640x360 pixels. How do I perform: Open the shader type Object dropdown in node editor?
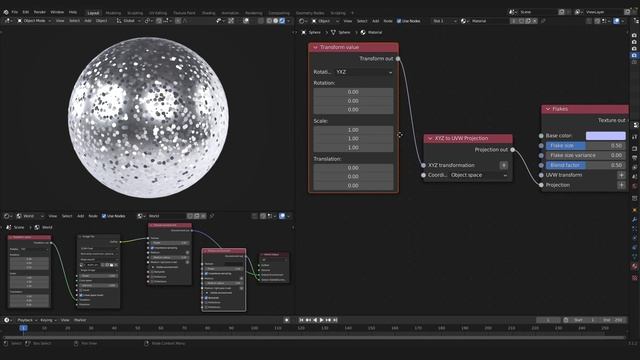(326, 21)
